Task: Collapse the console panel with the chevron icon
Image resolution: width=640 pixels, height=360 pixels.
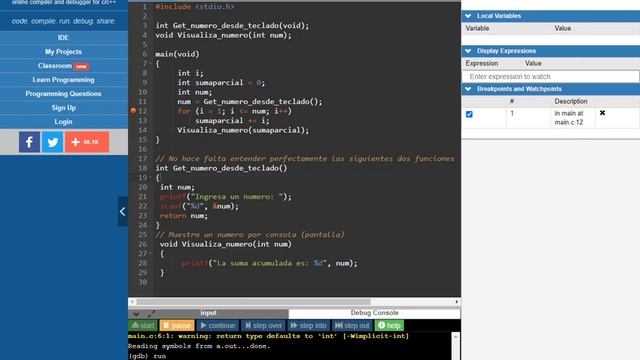Action: click(x=136, y=314)
